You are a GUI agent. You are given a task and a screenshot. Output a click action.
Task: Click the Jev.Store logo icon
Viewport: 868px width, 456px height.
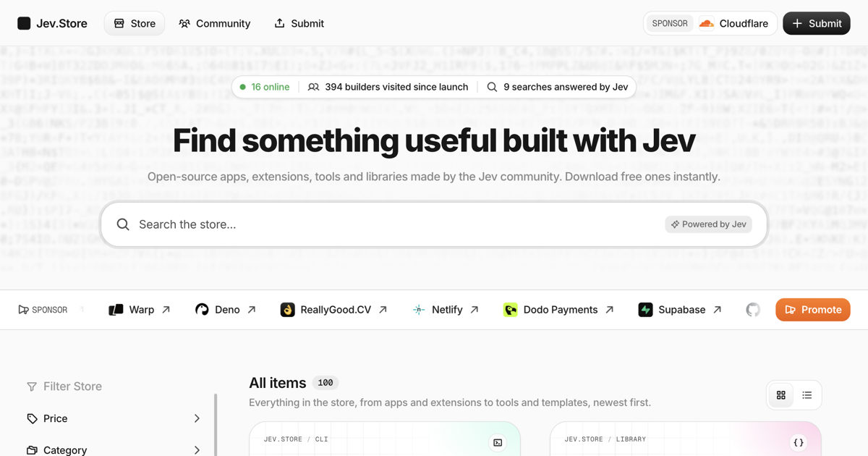point(24,23)
